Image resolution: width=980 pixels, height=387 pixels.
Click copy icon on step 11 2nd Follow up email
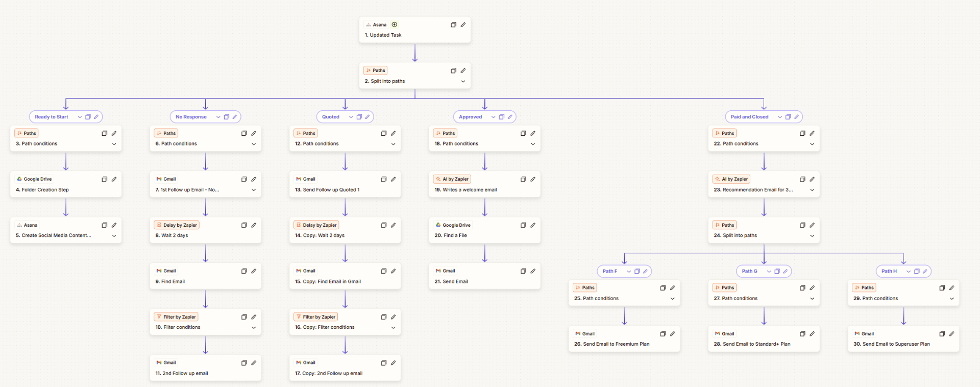[244, 363]
